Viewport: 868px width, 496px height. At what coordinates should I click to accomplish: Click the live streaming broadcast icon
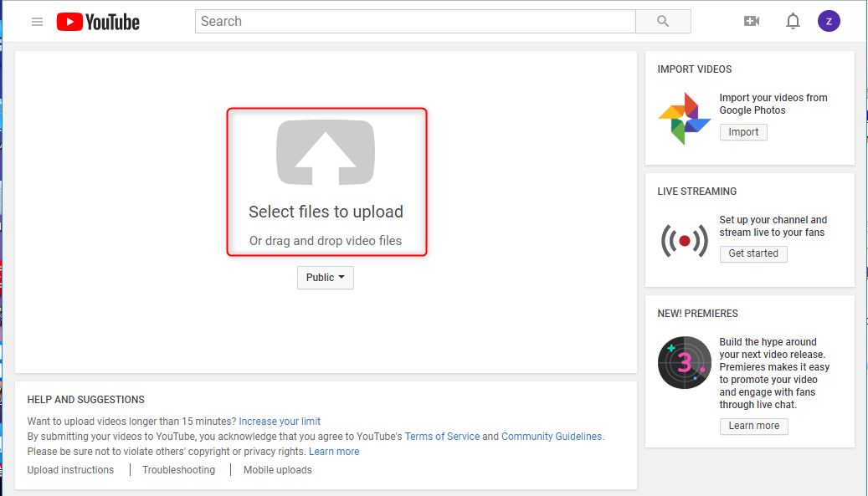tap(684, 241)
